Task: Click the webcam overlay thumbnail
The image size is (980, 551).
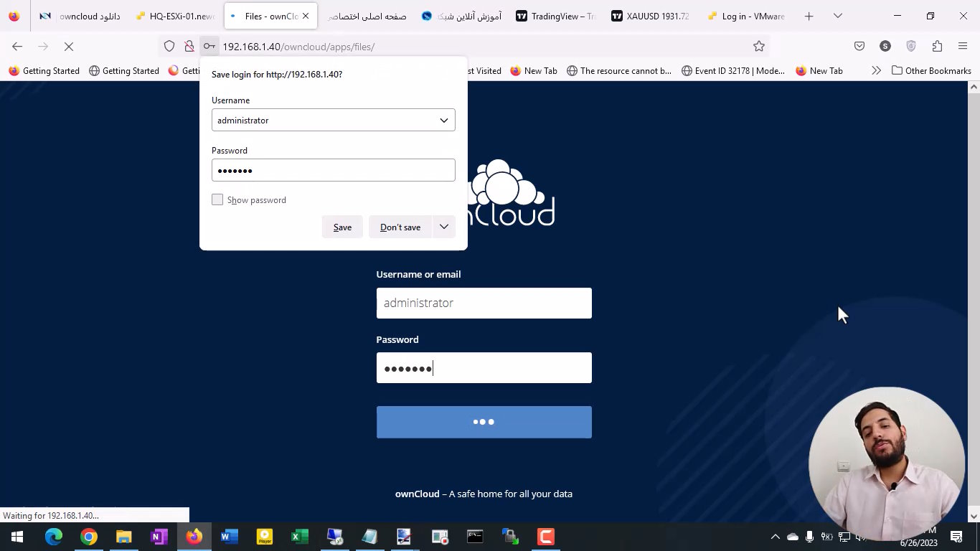Action: (x=887, y=463)
